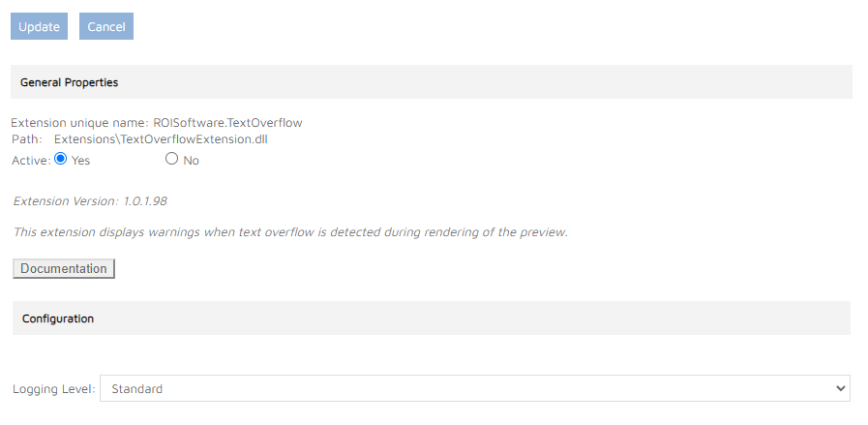Click the "Path:" label
This screenshot has width=868, height=425.
(x=26, y=139)
